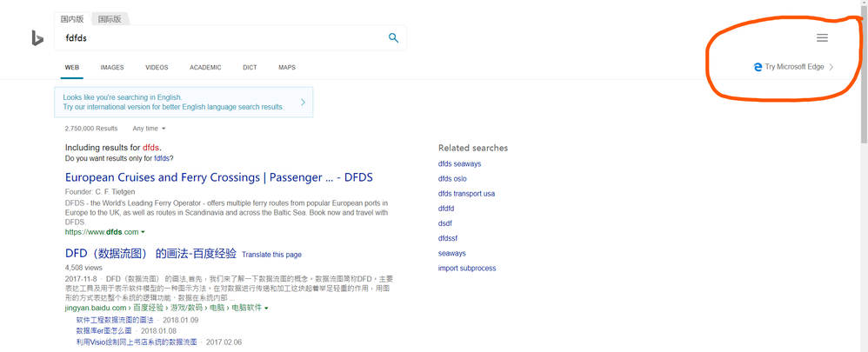Open DFD（数据流图）的画法-百度经验 result

pos(150,254)
